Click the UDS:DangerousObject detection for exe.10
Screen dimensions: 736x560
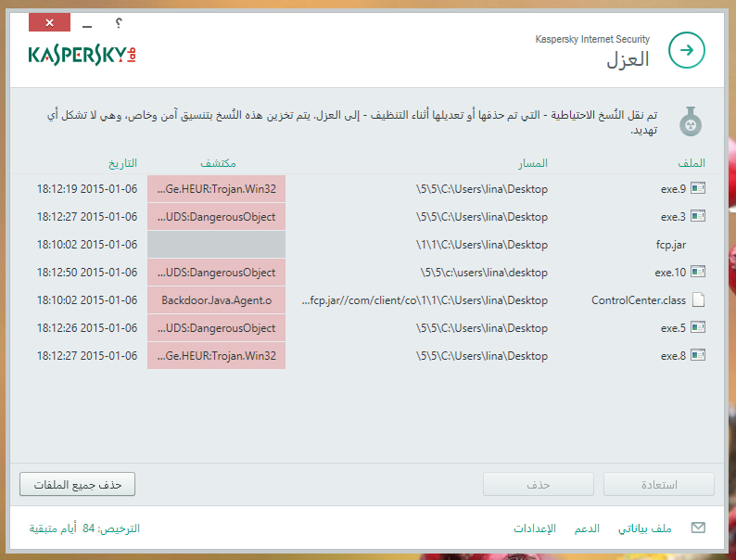(x=216, y=273)
